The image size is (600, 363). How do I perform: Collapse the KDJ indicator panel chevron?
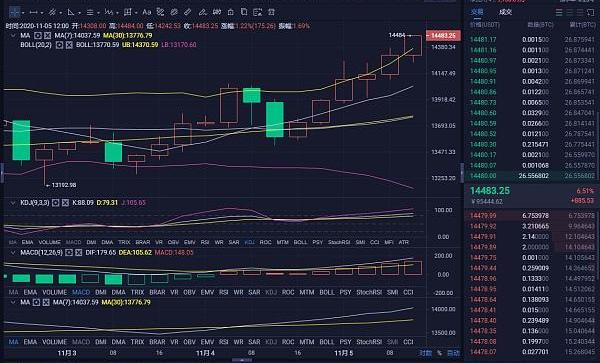[13, 202]
